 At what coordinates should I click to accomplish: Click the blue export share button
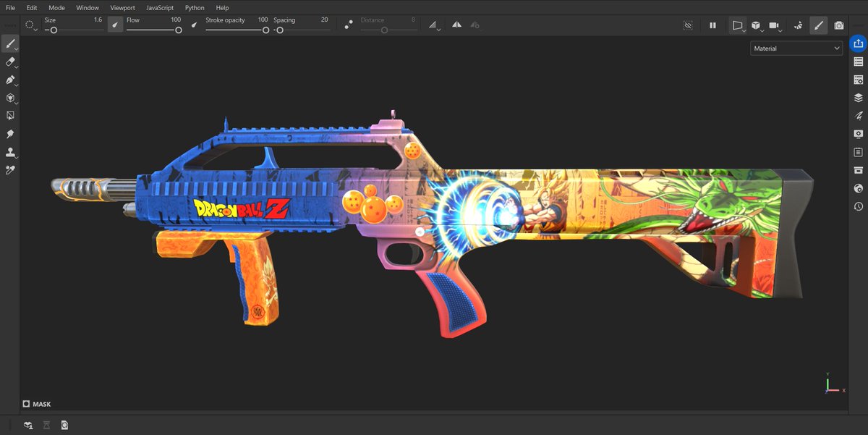tap(859, 43)
